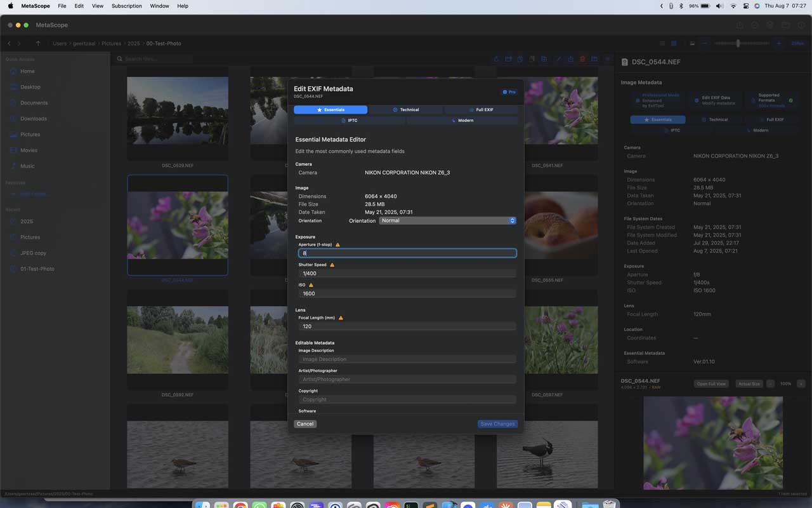Click Save Changes button
The width and height of the screenshot is (812, 508).
[x=498, y=424]
